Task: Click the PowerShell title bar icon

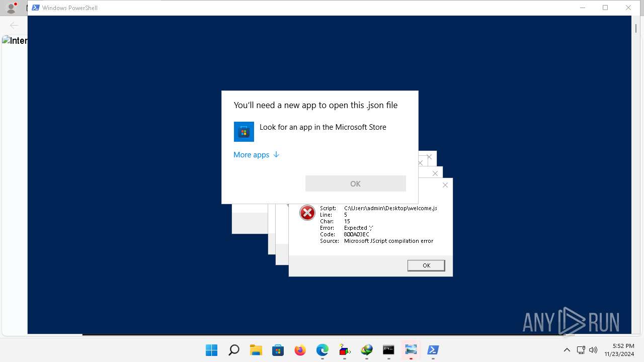Action: point(35,8)
